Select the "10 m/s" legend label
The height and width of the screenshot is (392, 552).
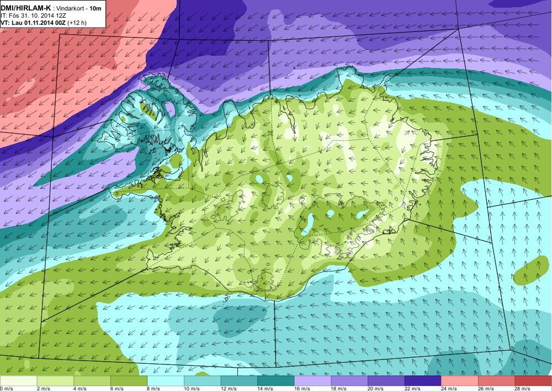pos(192,389)
